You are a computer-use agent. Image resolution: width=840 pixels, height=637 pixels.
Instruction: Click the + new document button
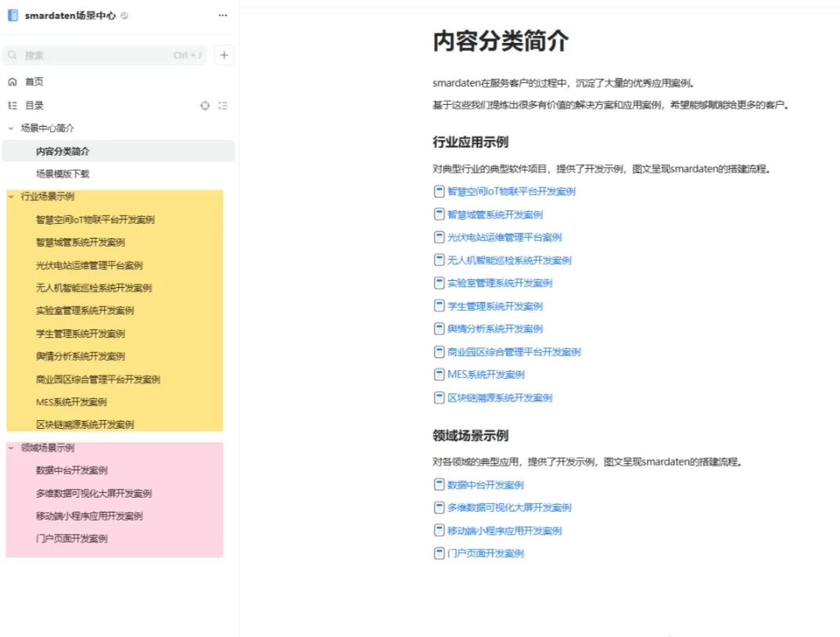224,55
